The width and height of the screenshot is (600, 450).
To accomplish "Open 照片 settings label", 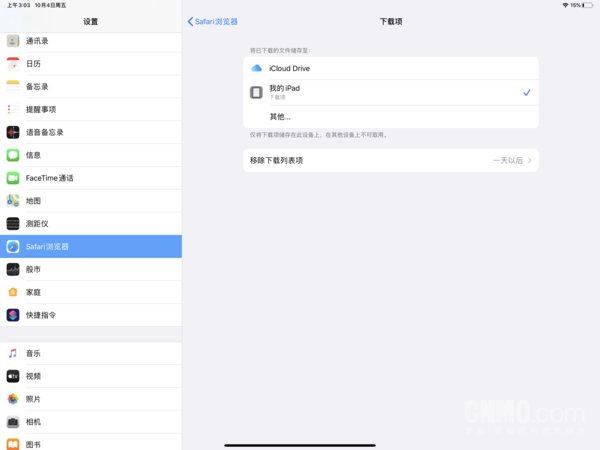I will click(33, 399).
